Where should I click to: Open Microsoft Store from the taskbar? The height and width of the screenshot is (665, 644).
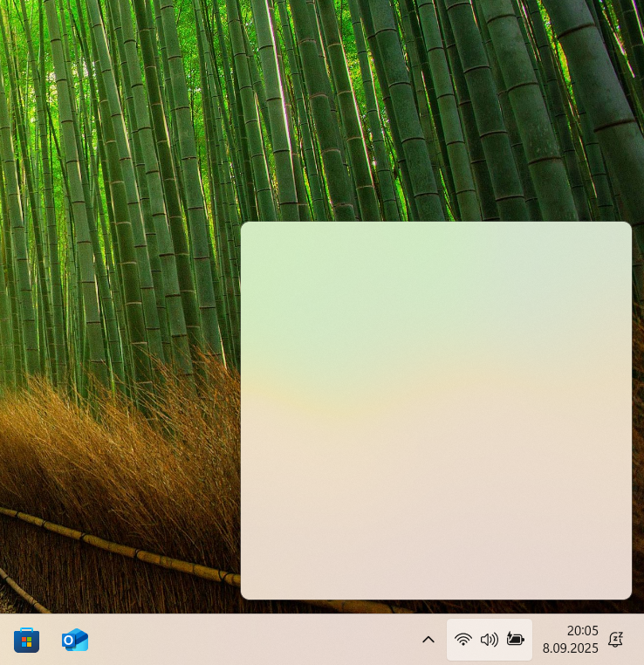pos(26,640)
